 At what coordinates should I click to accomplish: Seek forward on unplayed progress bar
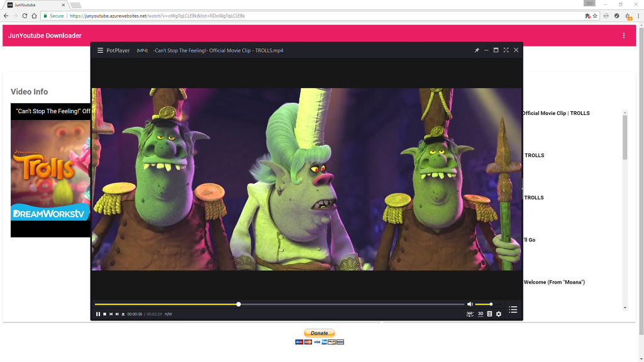[x=352, y=304]
